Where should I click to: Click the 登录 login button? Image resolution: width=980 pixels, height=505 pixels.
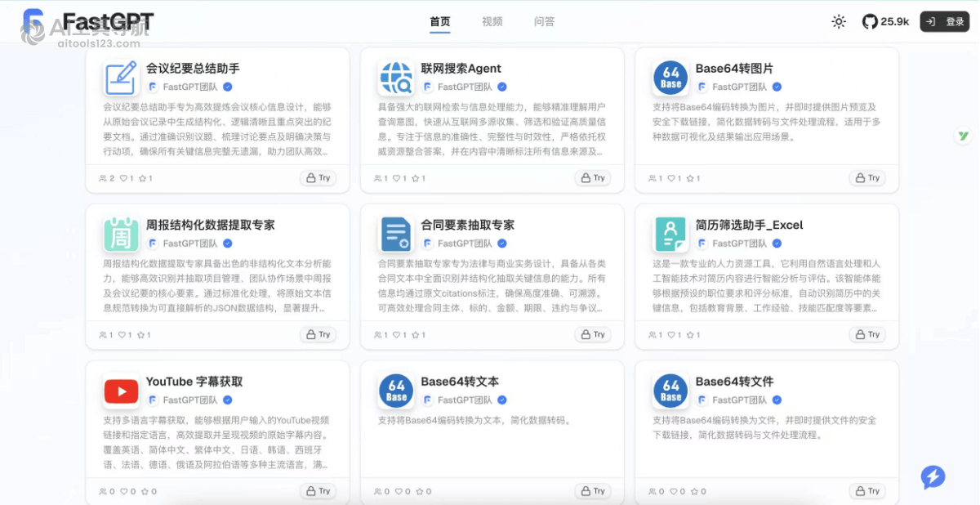945,22
